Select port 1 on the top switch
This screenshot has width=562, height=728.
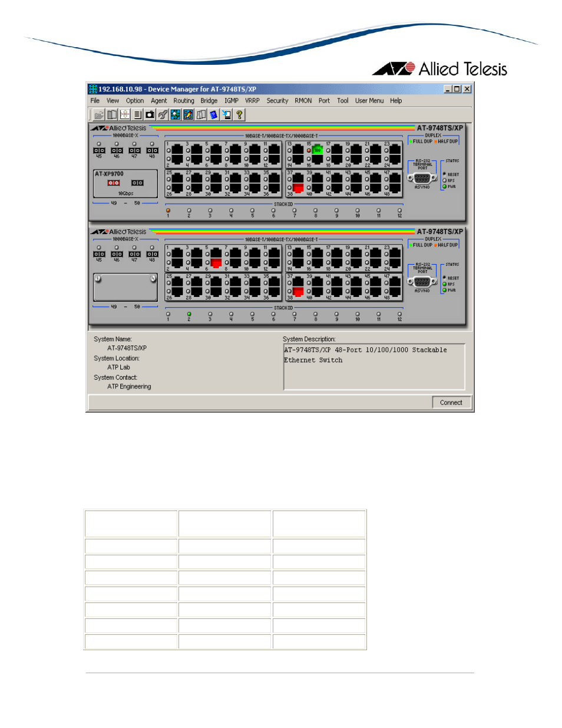(177, 150)
